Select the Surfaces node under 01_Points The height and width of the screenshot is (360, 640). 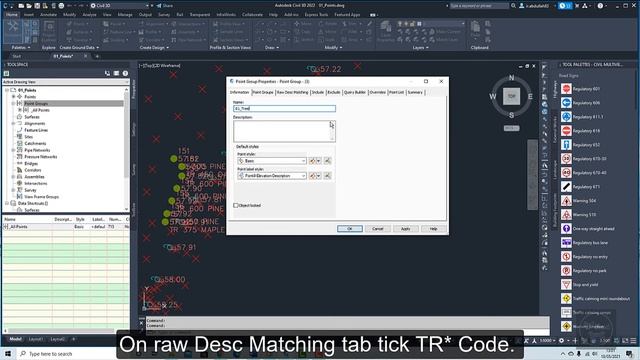32,117
